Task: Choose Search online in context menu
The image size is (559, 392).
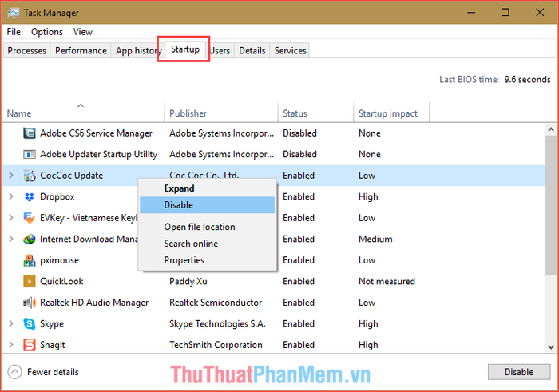Action: pos(207,244)
